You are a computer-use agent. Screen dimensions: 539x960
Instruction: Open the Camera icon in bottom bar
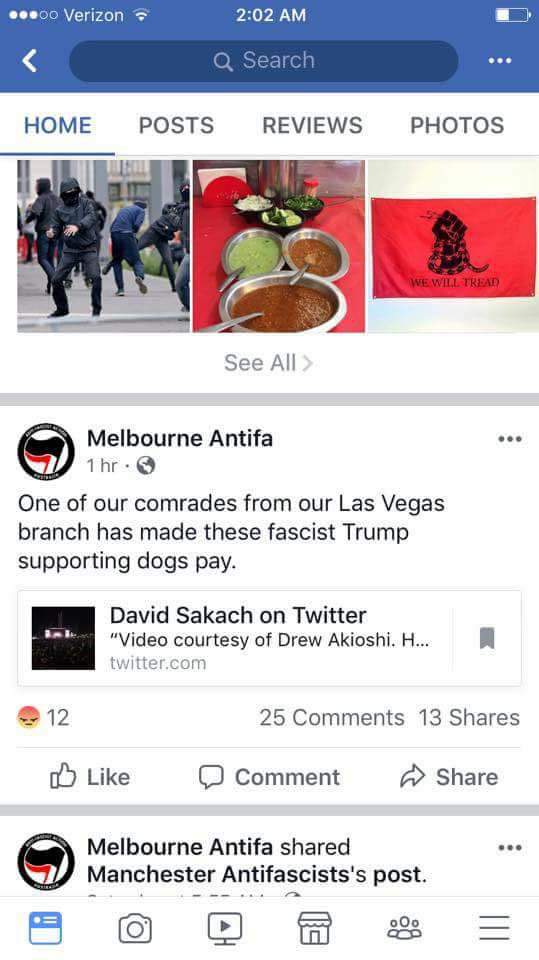135,929
